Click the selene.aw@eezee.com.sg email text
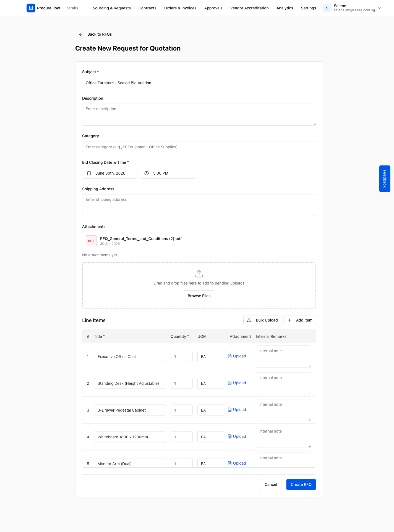This screenshot has width=394, height=532. point(354,10)
